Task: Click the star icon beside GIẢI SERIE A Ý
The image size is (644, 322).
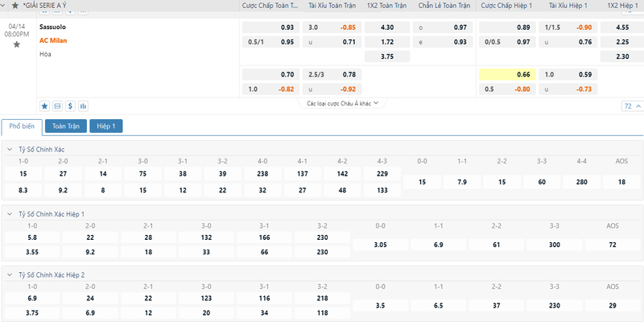Action: click(x=15, y=6)
